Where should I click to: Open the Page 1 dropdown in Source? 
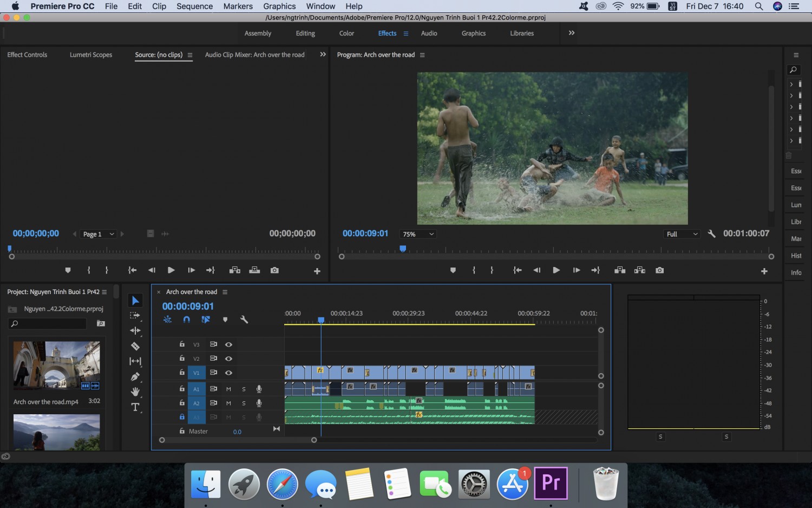pyautogui.click(x=99, y=234)
